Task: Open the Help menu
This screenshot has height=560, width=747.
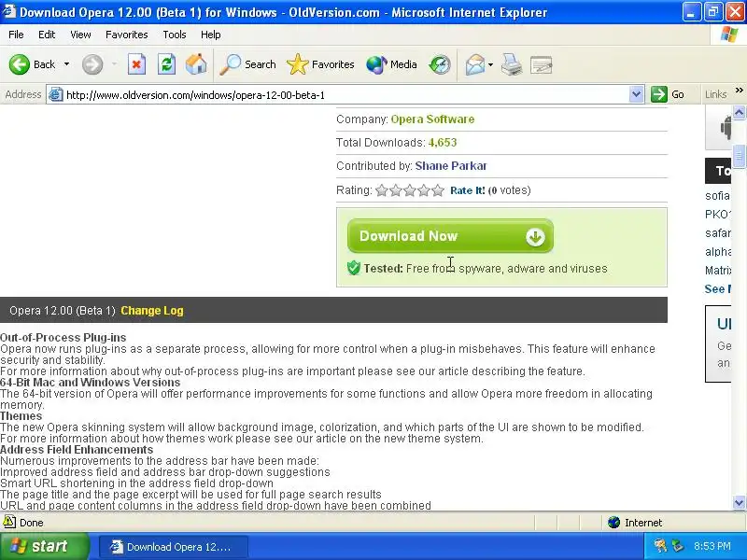Action: [x=211, y=35]
